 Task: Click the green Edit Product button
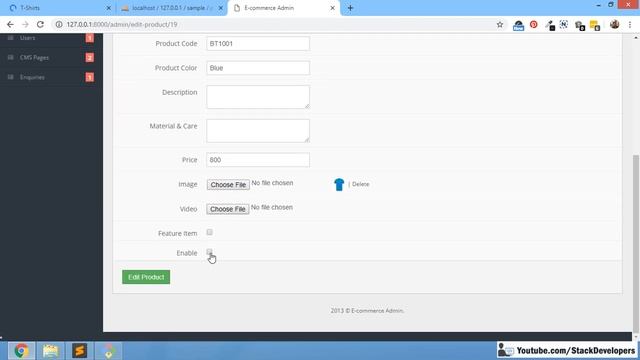[146, 277]
